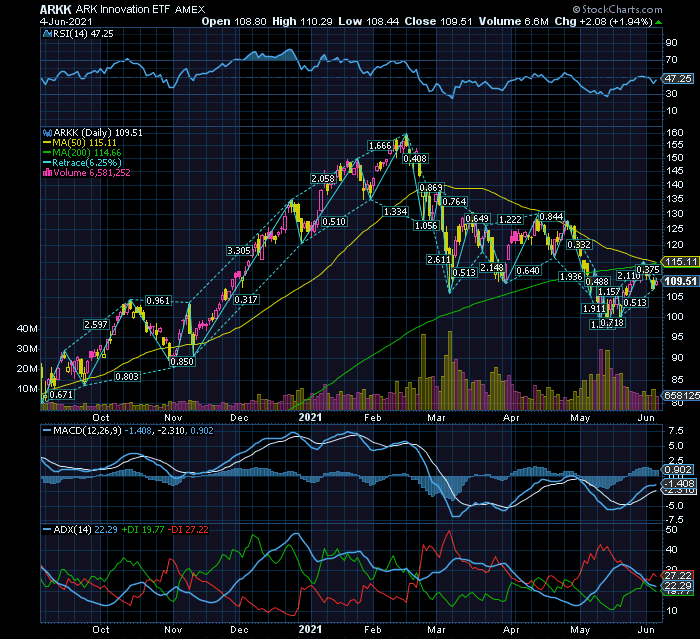This screenshot has width=700, height=639.
Task: Click the ADX(14) 22.29 legend label
Action: [80, 530]
